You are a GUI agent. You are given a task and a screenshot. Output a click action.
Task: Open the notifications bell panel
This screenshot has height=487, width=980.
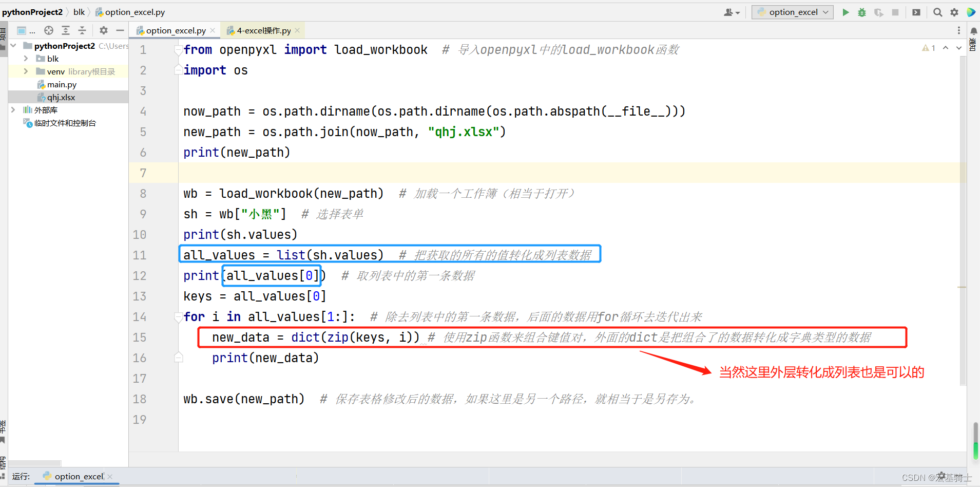[974, 31]
